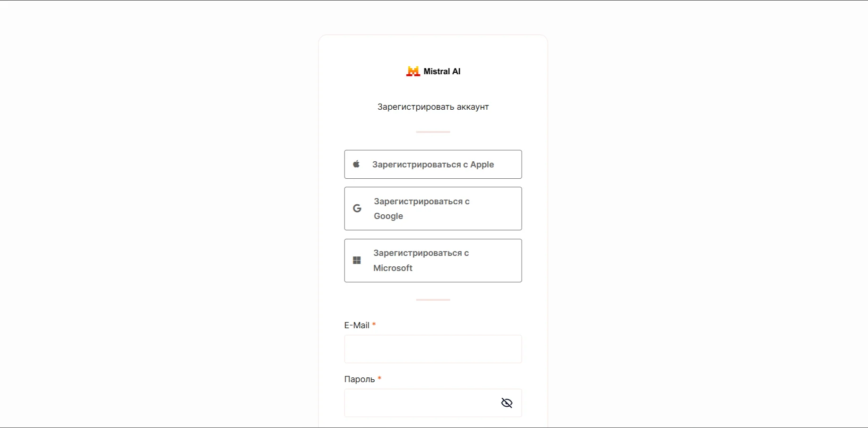The image size is (868, 428).
Task: Click the E-Mail field label
Action: [x=357, y=325]
